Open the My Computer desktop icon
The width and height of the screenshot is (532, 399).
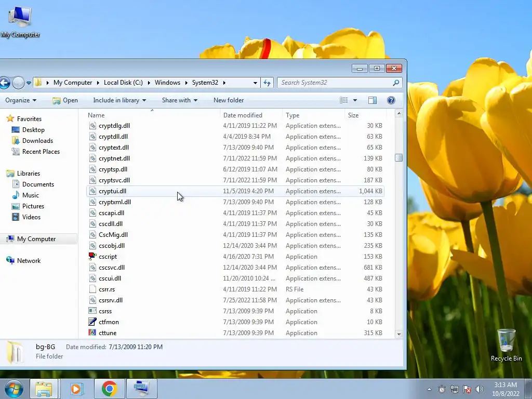click(x=20, y=22)
